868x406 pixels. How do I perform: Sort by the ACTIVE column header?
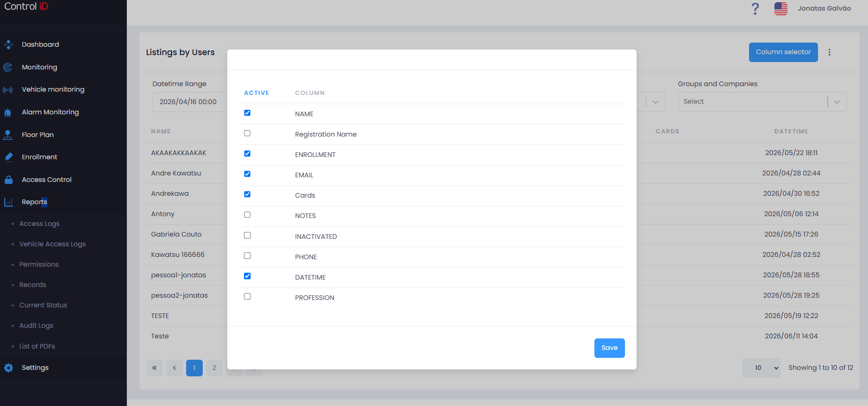point(256,93)
